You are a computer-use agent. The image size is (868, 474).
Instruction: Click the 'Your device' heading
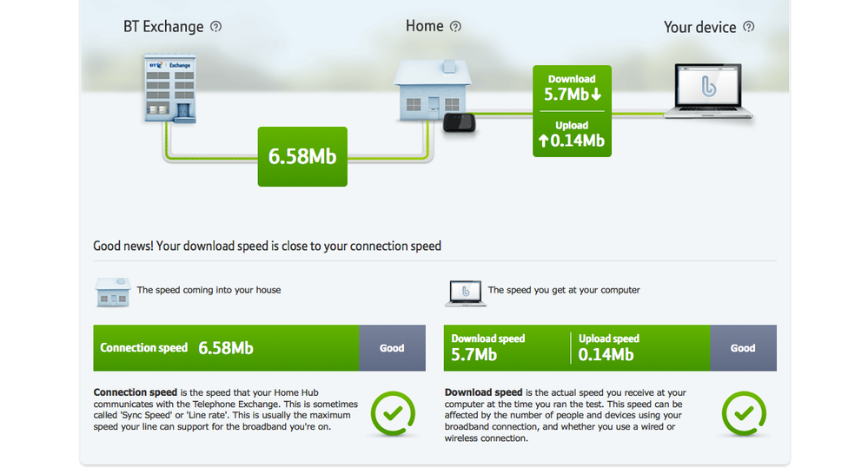point(699,27)
